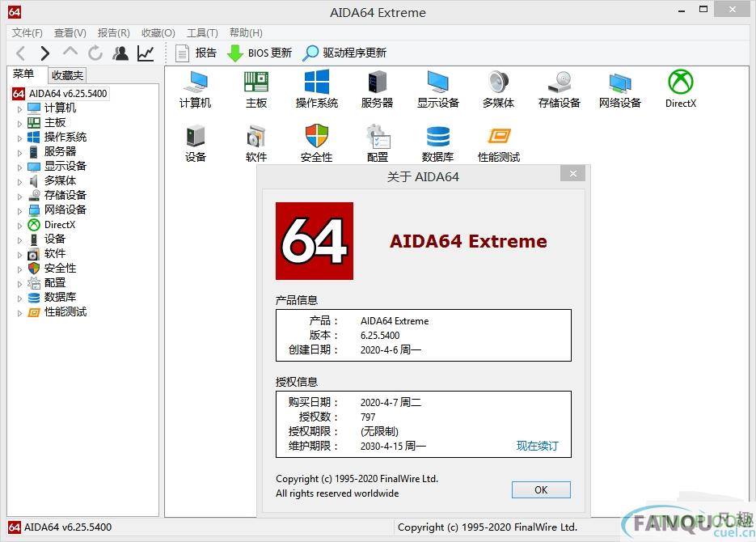Maximize the AIDA64 Extreme window
Screen dimensions: 756x542
(703, 9)
